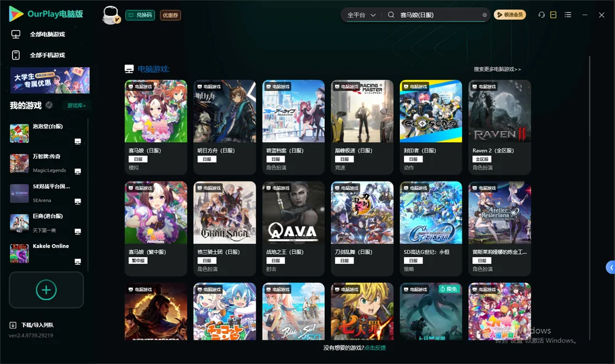Click the PC icon beside 泡泡堂(台服)

coord(77,141)
